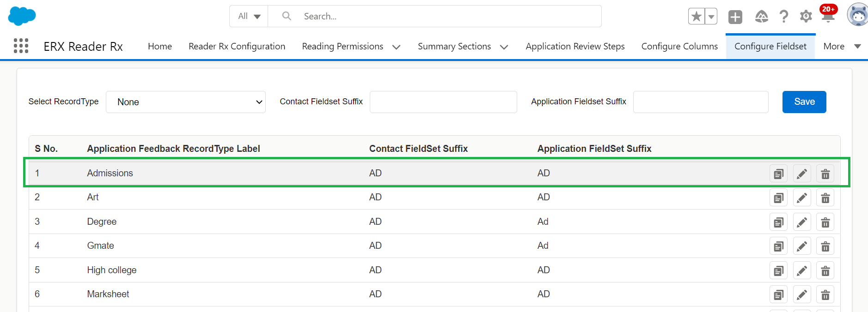This screenshot has width=868, height=312.
Task: Switch to the Configure Columns tab
Action: (679, 47)
